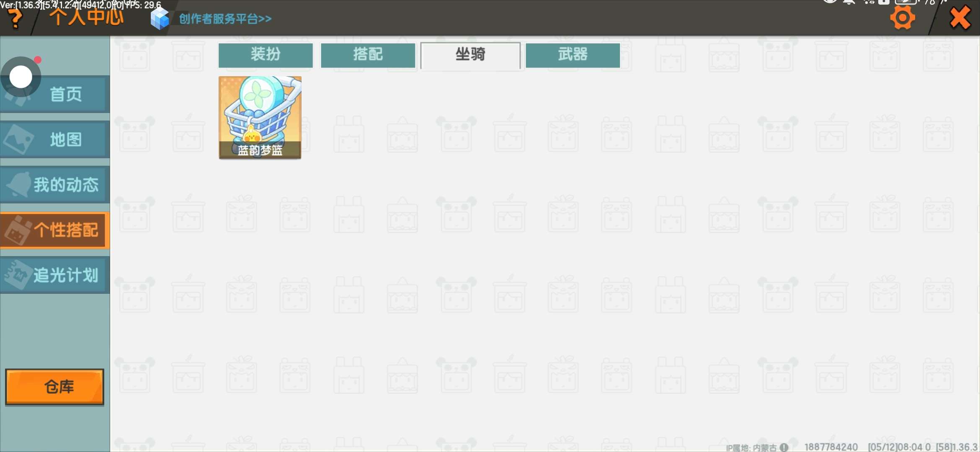Close the 个人中心 panel with orange X
Image resolution: width=980 pixels, height=452 pixels.
point(960,18)
